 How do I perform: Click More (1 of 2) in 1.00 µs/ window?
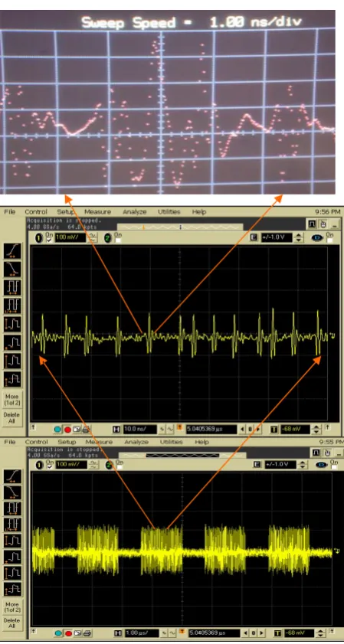point(12,607)
